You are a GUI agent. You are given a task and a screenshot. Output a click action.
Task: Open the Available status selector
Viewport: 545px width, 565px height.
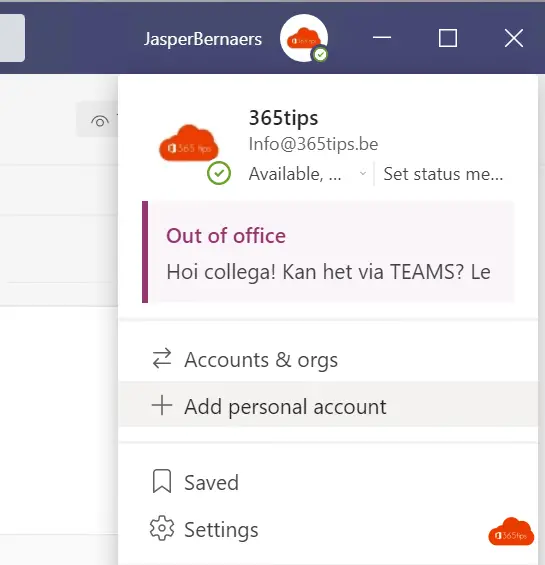pyautogui.click(x=307, y=174)
